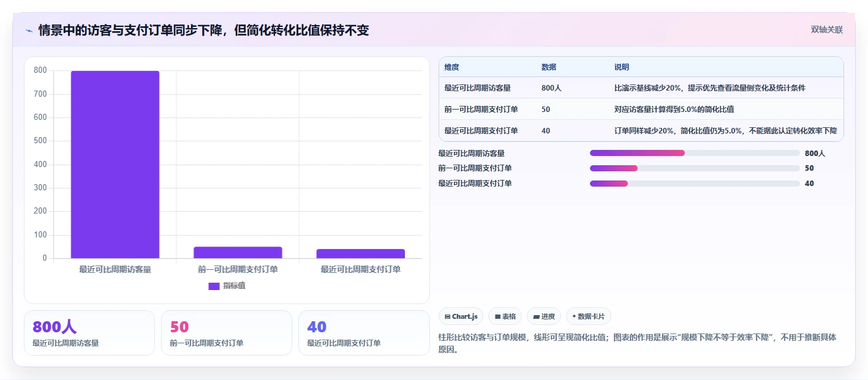Click the 800人 progress bar

[x=695, y=153]
